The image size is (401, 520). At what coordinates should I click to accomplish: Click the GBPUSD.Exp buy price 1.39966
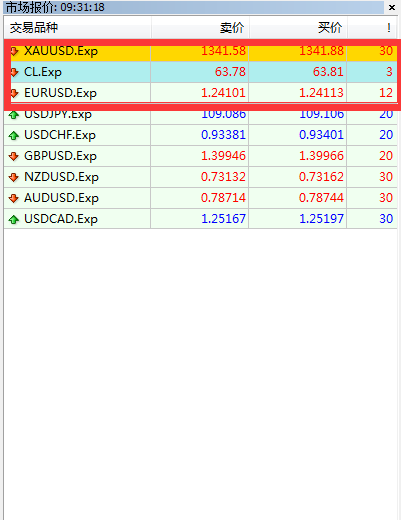[321, 156]
